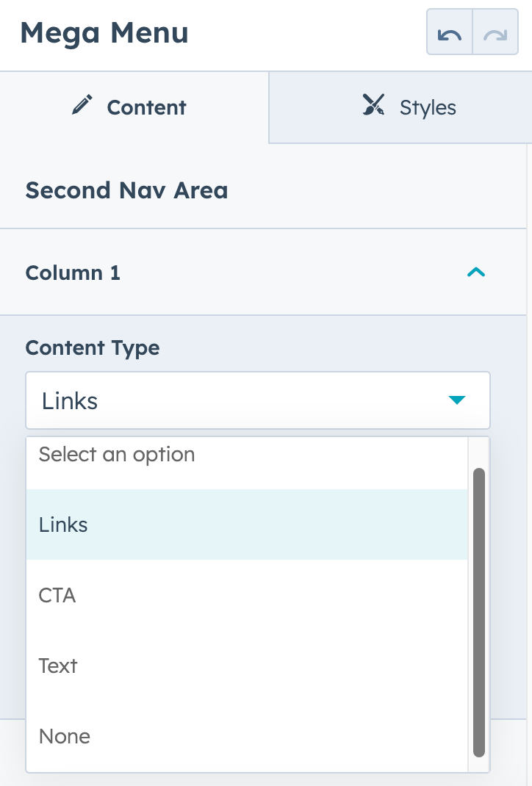Click the scrollbar track above the thumb
The height and width of the screenshot is (786, 532).
[479, 452]
